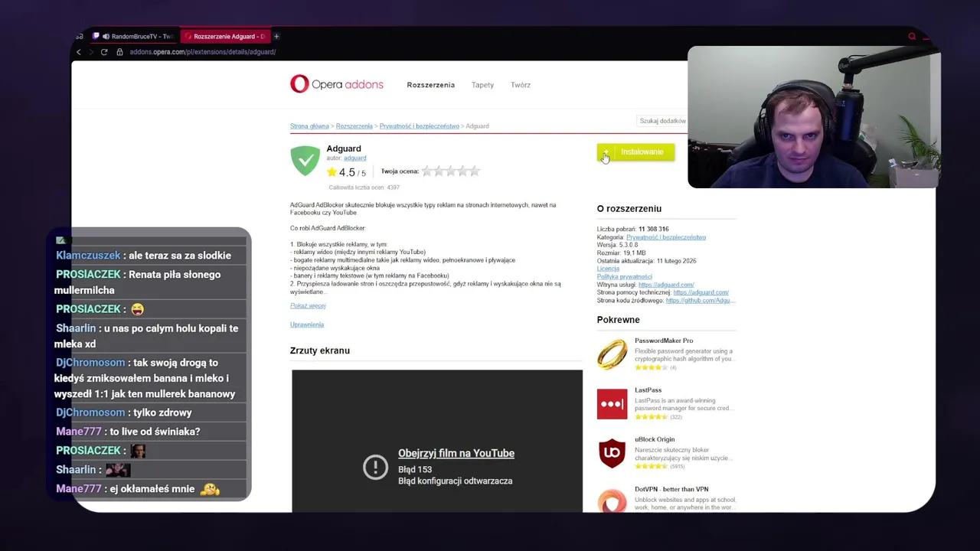Click the screenshot video thumbnail area
Image resolution: width=980 pixels, height=551 pixels.
(x=437, y=441)
